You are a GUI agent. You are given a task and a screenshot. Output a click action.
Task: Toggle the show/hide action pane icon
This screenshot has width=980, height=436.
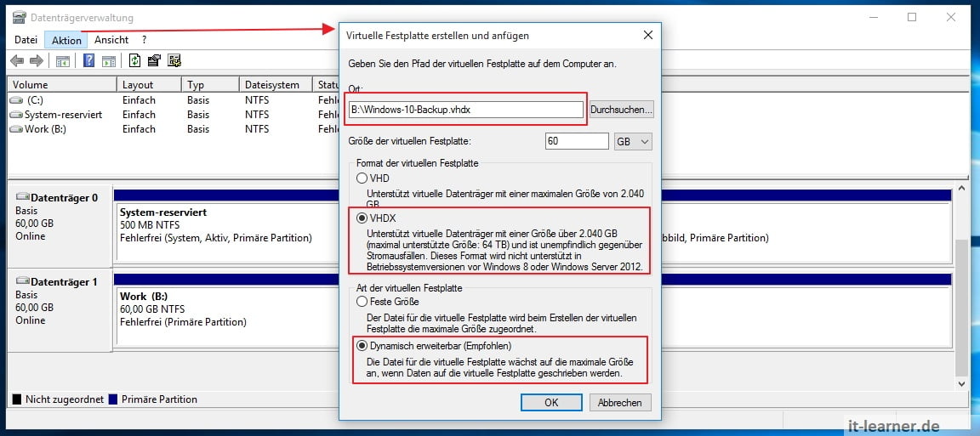109,60
